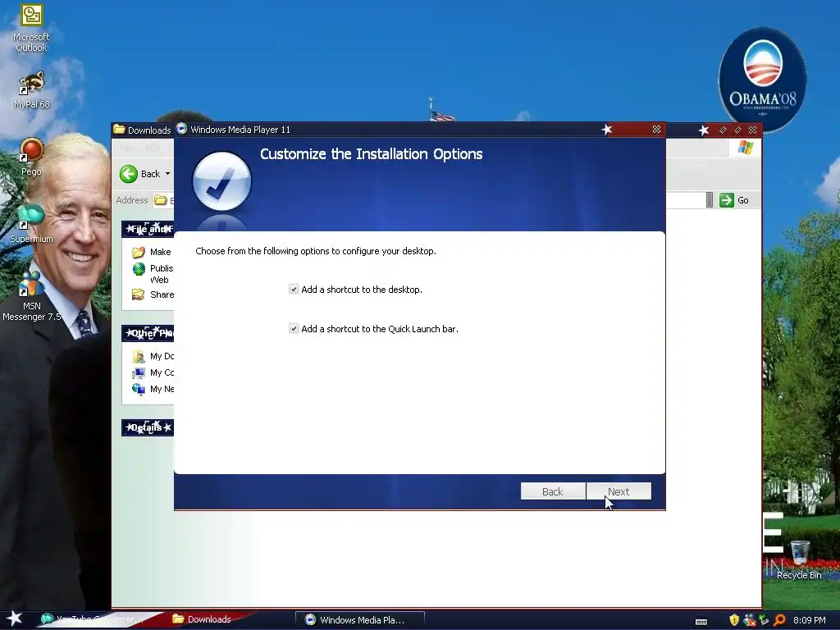Click the yellow security shield tray icon
840x630 pixels.
[734, 620]
